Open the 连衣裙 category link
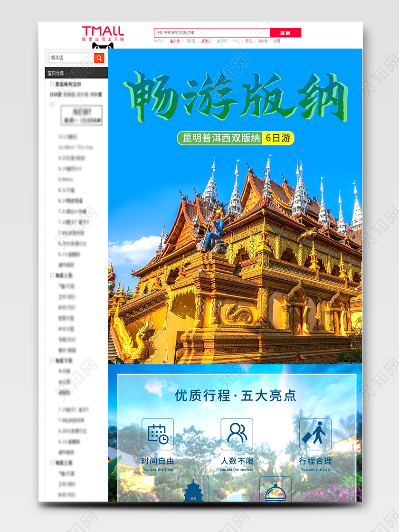Viewport: 399px width, 532px height. coord(174,41)
